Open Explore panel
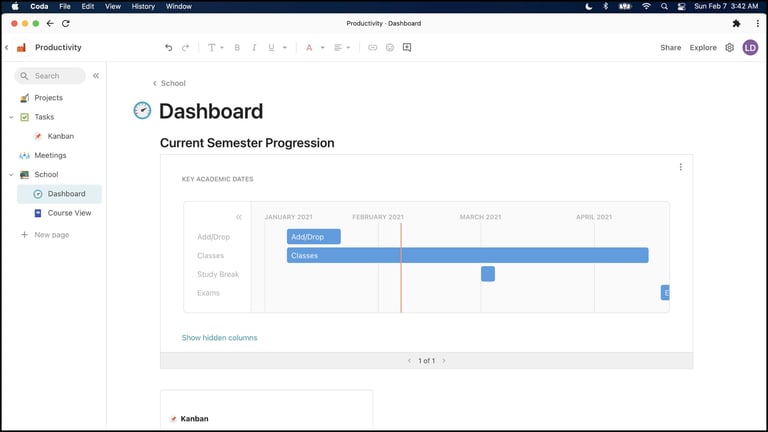This screenshot has width=768, height=432. coord(703,48)
